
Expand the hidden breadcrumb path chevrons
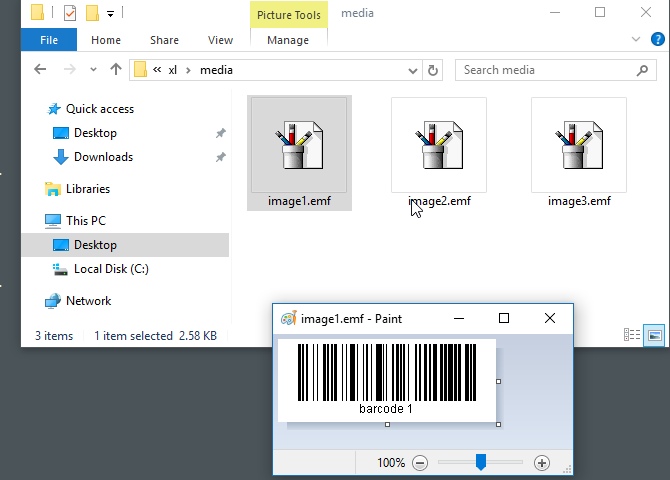click(157, 70)
